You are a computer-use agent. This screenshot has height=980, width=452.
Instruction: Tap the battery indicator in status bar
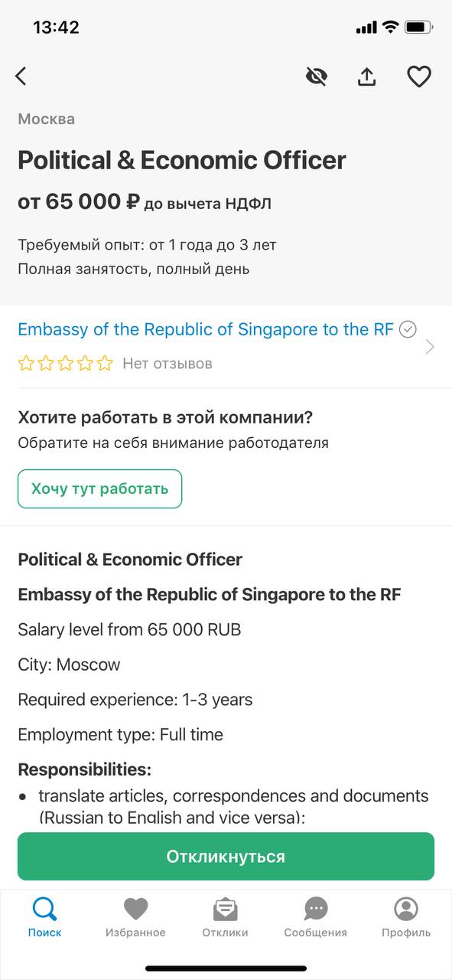(419, 28)
